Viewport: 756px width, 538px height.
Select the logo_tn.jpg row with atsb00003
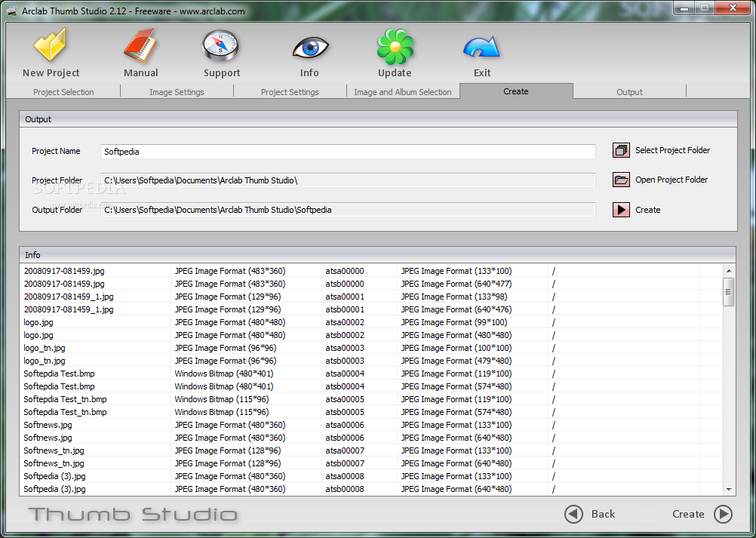point(371,361)
